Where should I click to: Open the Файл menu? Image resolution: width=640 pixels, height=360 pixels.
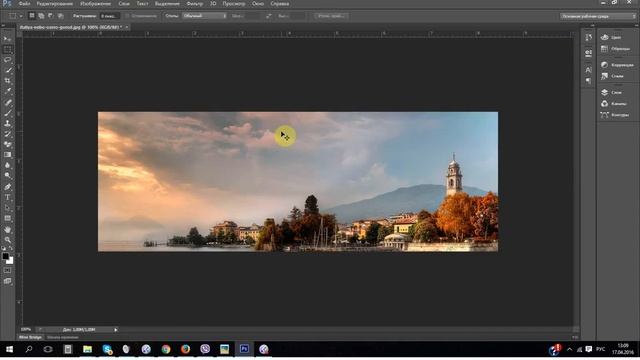24,4
